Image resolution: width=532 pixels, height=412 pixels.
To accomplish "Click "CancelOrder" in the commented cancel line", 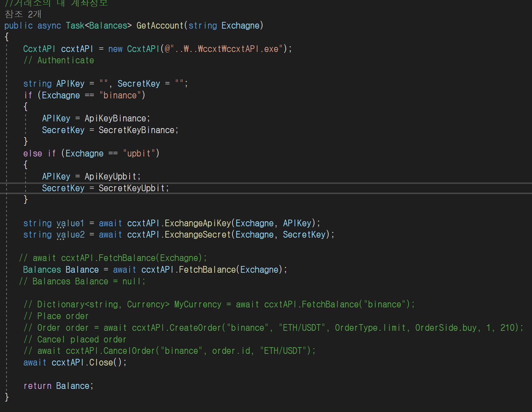I will pos(129,351).
